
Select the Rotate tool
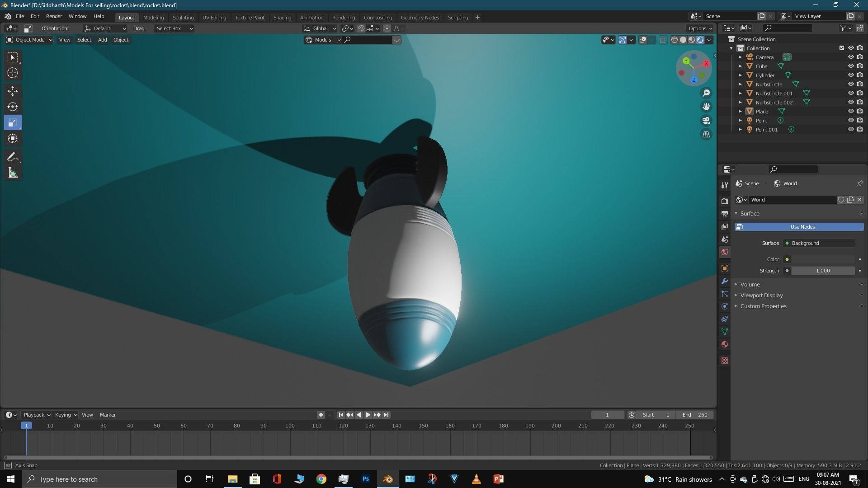click(x=13, y=107)
